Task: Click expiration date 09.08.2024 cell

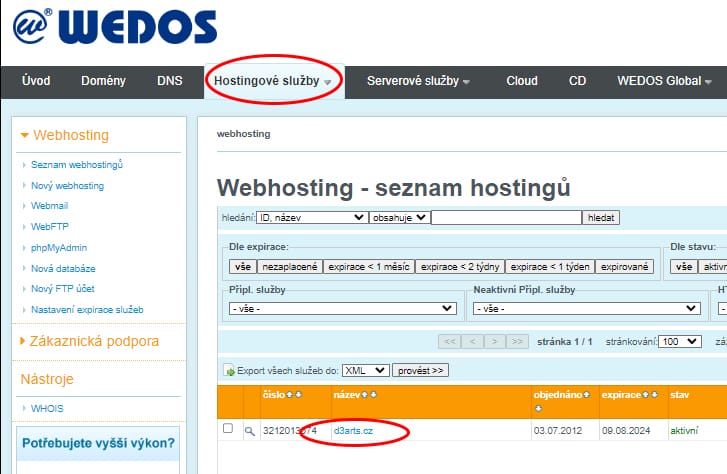Action: point(626,431)
